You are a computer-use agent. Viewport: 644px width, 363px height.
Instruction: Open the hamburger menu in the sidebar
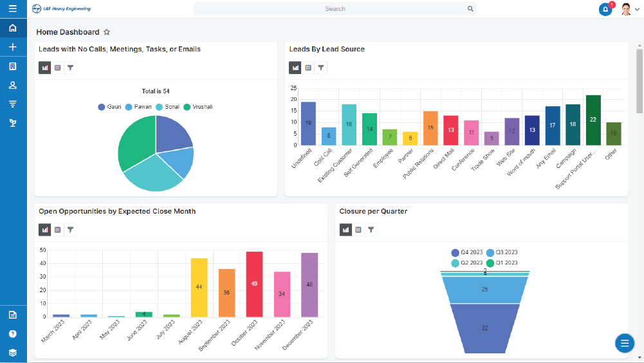coord(13,9)
